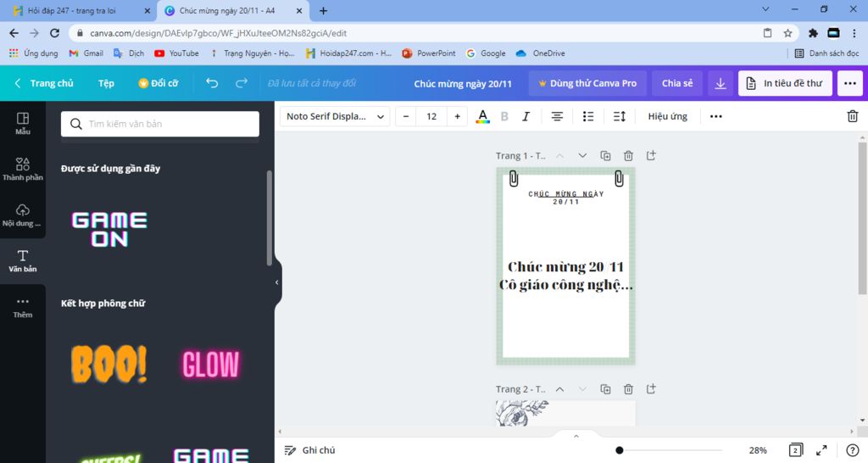Open page grid view icon

[x=795, y=450]
